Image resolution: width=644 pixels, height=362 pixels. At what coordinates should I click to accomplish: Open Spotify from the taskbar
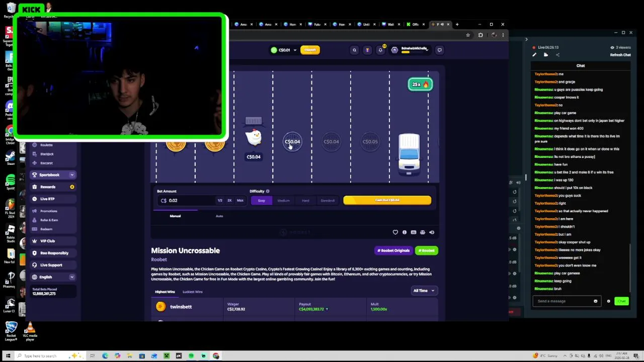tap(191, 356)
